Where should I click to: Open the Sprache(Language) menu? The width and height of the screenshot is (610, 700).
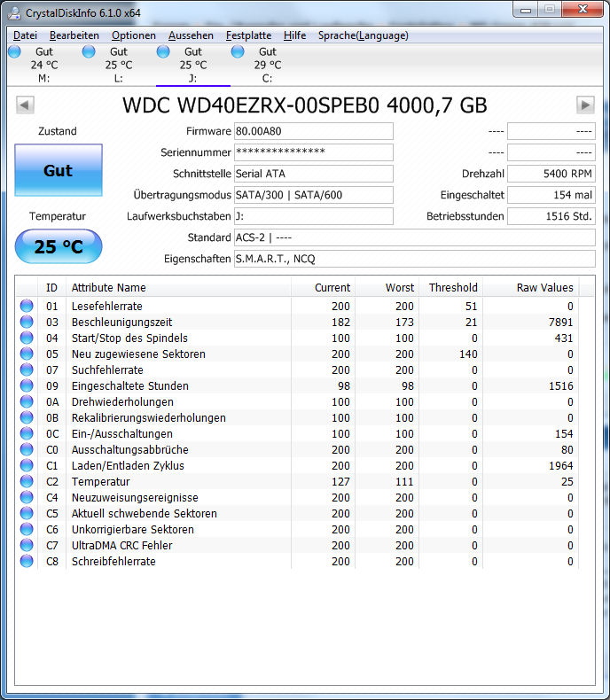[x=363, y=35]
